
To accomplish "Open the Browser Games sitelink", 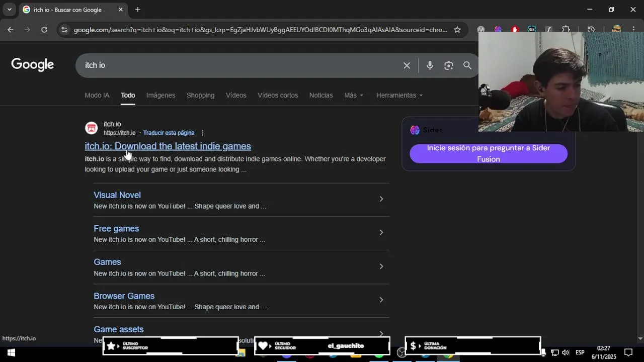I will click(x=124, y=296).
